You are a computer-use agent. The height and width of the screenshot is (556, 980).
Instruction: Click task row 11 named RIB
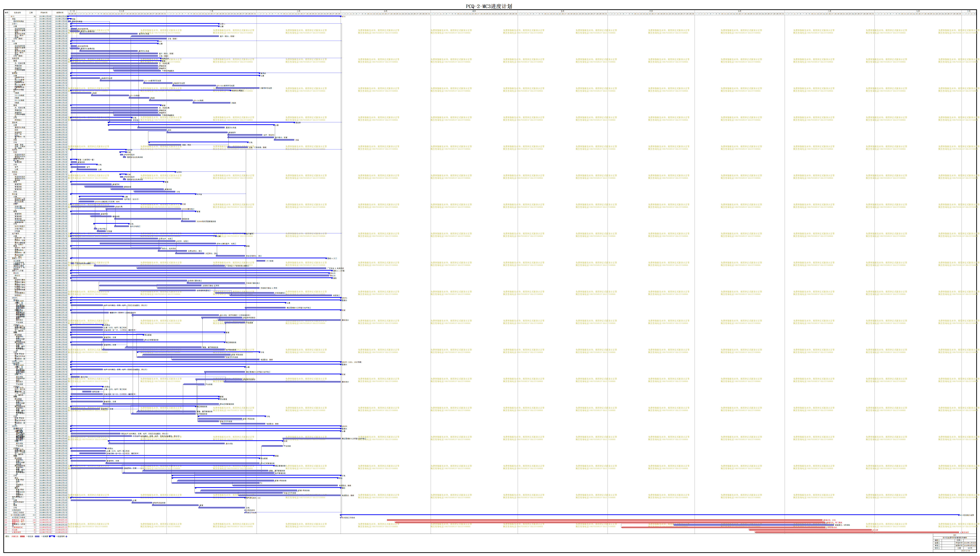tap(36, 41)
